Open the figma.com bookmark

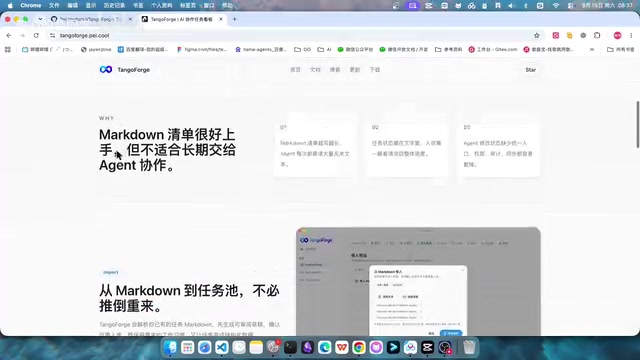[x=202, y=49]
